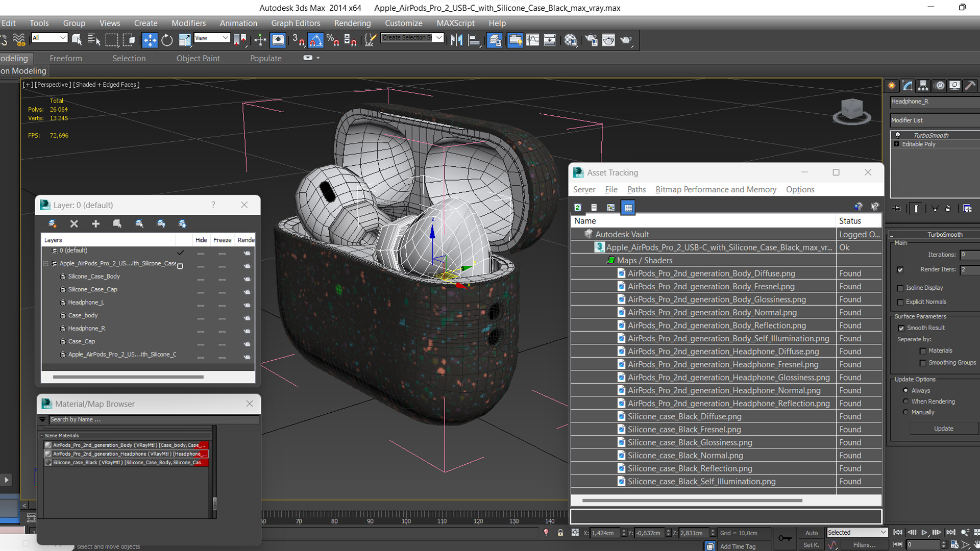
Task: Open the key filter Selected dropdown
Action: pyautogui.click(x=857, y=532)
